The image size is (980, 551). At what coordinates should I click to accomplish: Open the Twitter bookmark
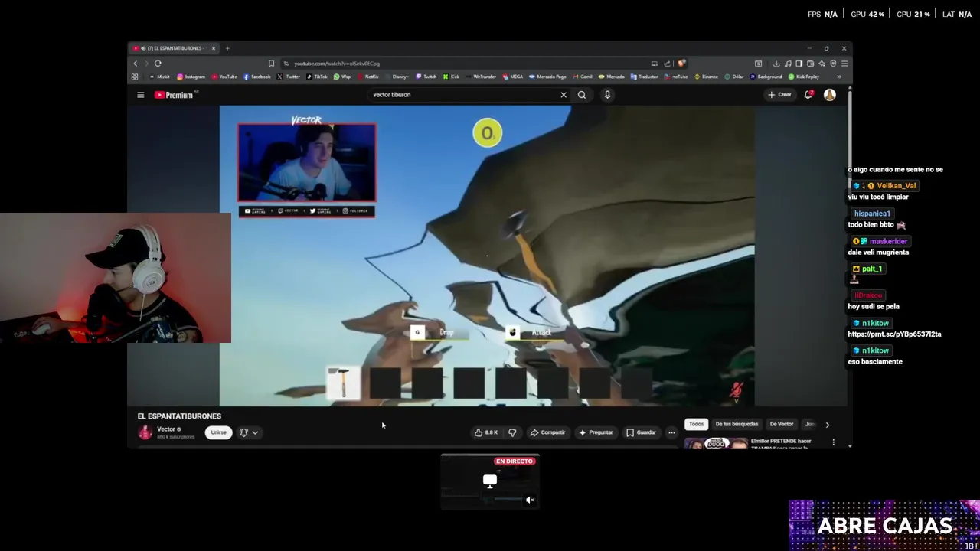(x=289, y=77)
